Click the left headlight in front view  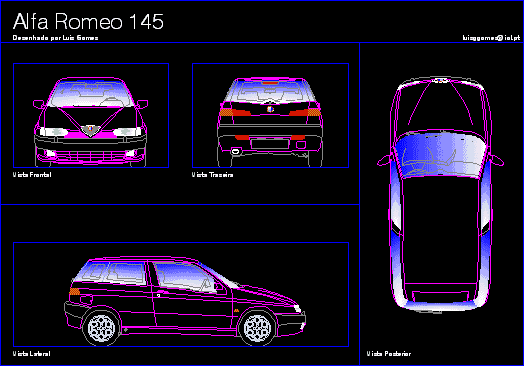click(x=53, y=132)
